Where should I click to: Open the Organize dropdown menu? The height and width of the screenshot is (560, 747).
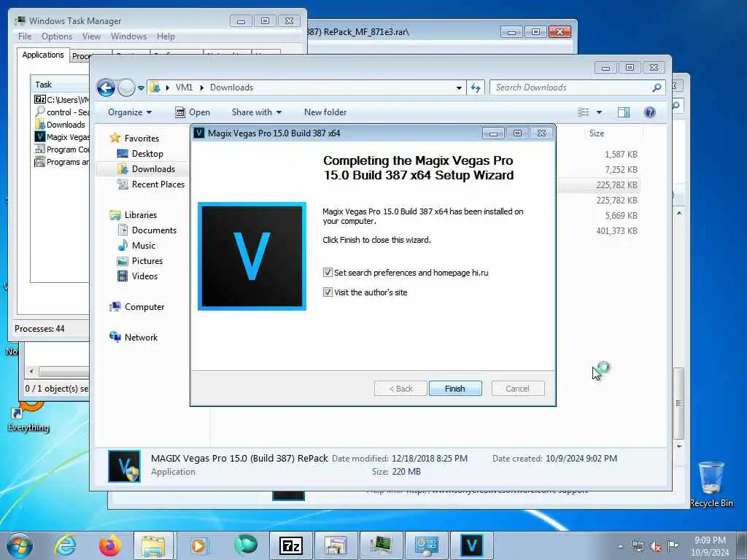(130, 112)
